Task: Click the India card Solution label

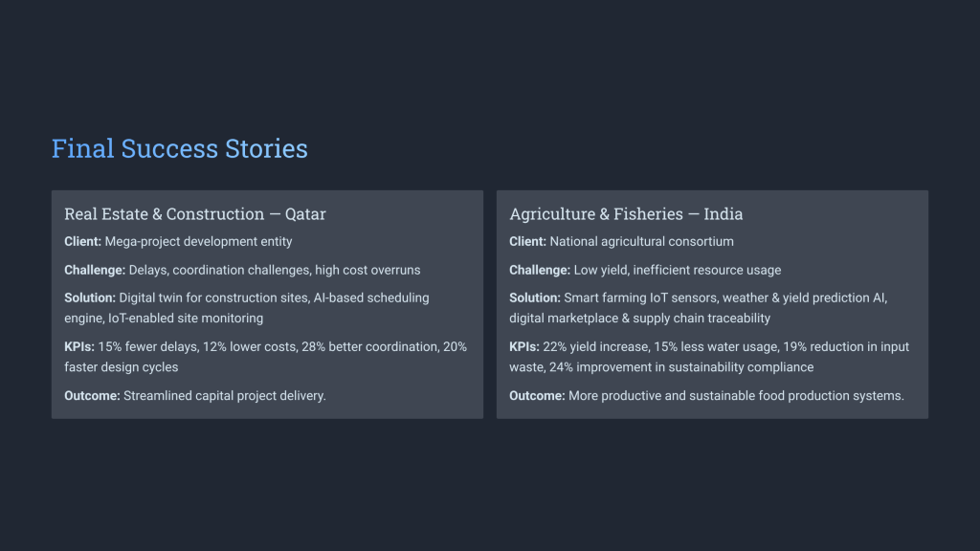Action: tap(534, 298)
